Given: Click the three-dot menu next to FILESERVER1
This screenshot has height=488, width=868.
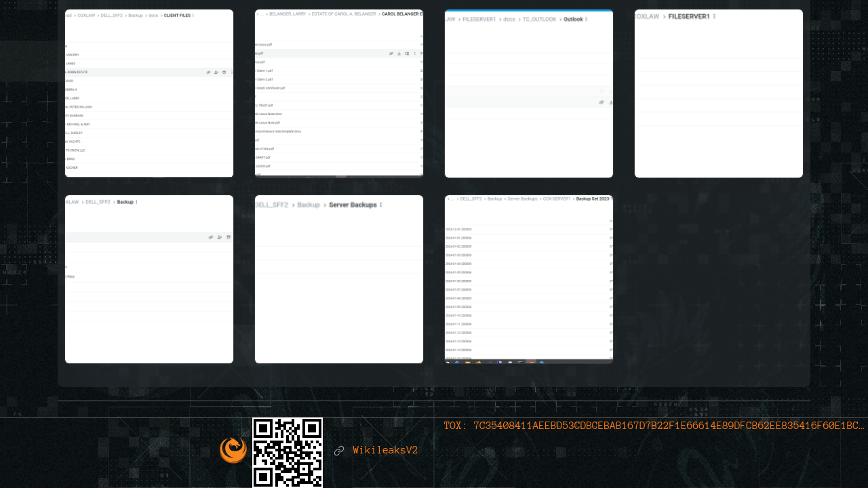Looking at the screenshot, I should pos(714,16).
